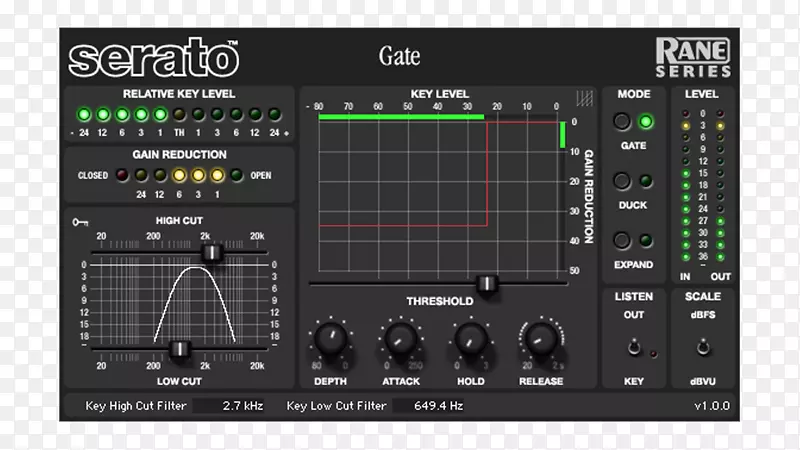This screenshot has height=450, width=800.
Task: Click the dBFS scale label
Action: [x=703, y=315]
